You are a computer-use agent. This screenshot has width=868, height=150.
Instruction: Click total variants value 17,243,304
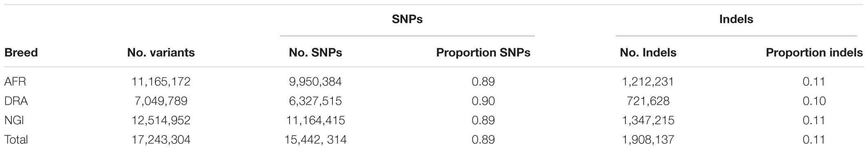click(161, 140)
